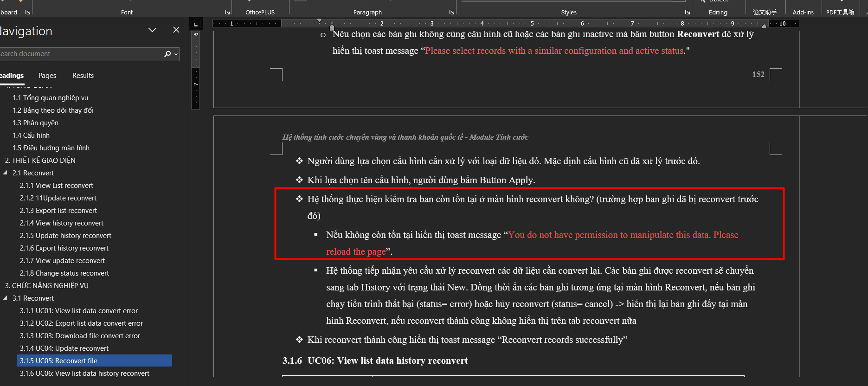Open Navigation pane task options chevron
Viewport: 868px width, 386px height.
coord(152,30)
